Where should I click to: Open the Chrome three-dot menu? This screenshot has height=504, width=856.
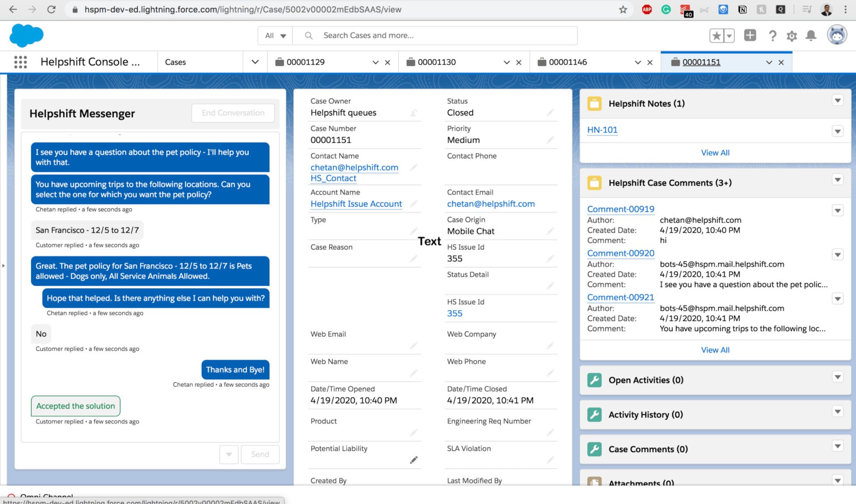845,9
